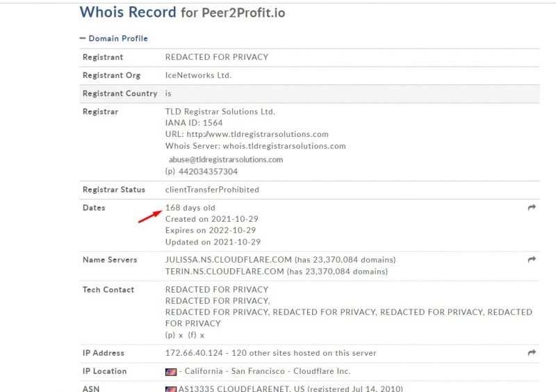This screenshot has width=556, height=392.
Task: Click the share arrow in IP Address row
Action: tap(532, 353)
